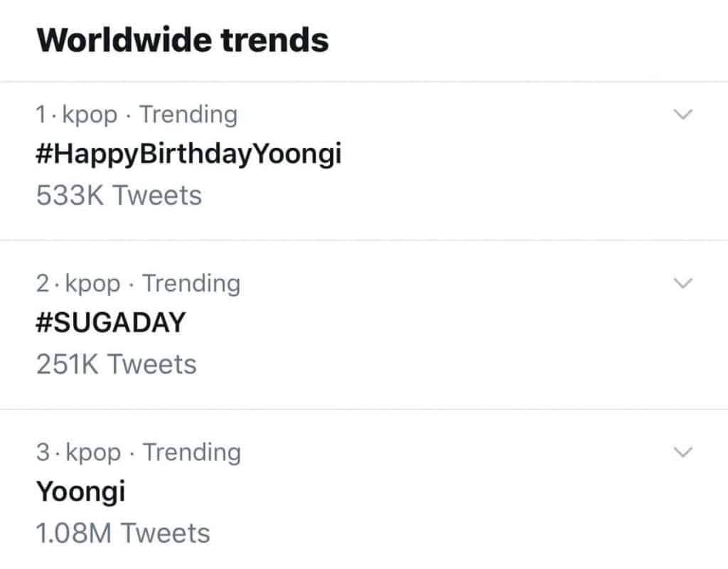Click the 533K Tweets count

[x=119, y=195]
